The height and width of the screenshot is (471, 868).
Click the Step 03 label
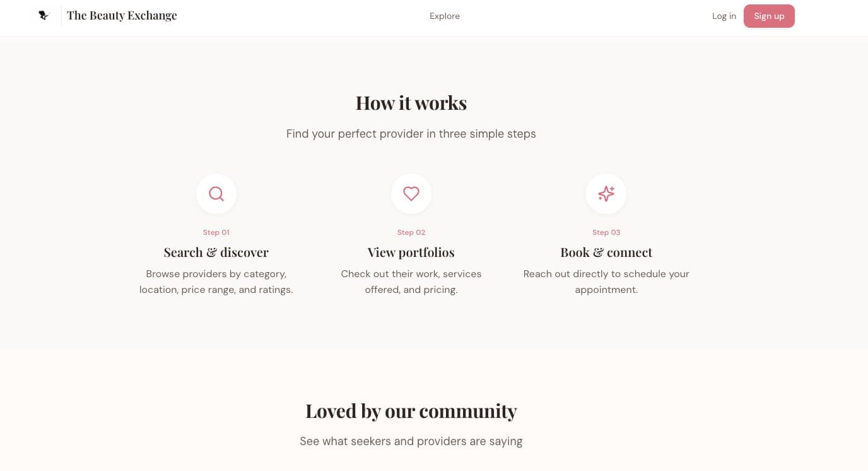coord(606,232)
